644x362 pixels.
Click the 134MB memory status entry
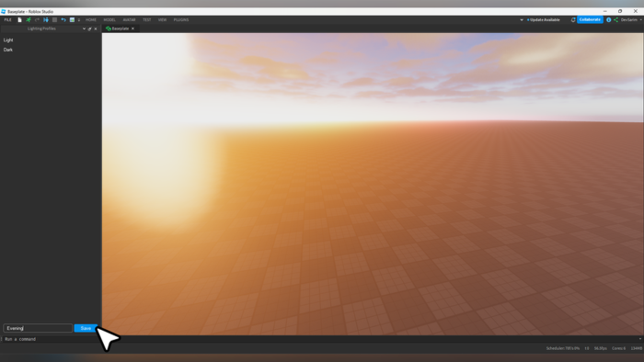pos(637,348)
